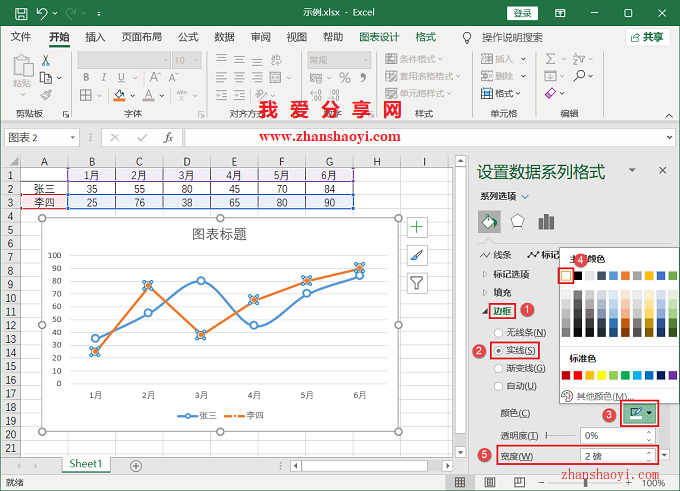This screenshot has width=680, height=491.
Task: Click the Underline icon
Action: tap(121, 77)
